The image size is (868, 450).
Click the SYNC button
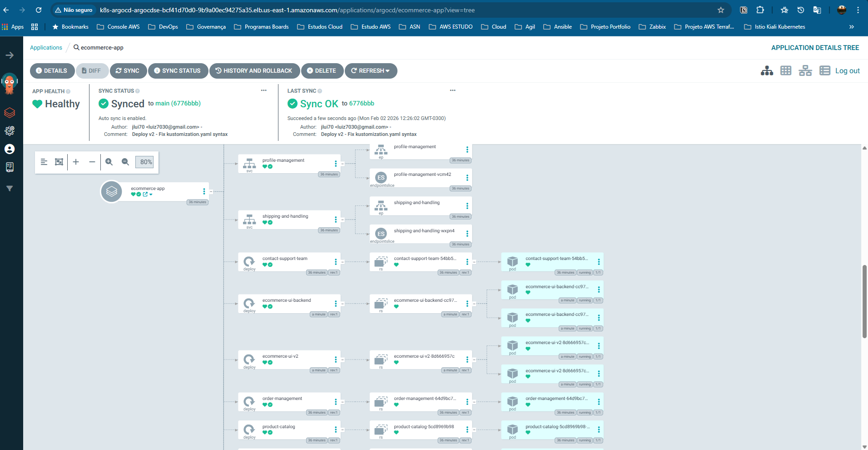(128, 71)
